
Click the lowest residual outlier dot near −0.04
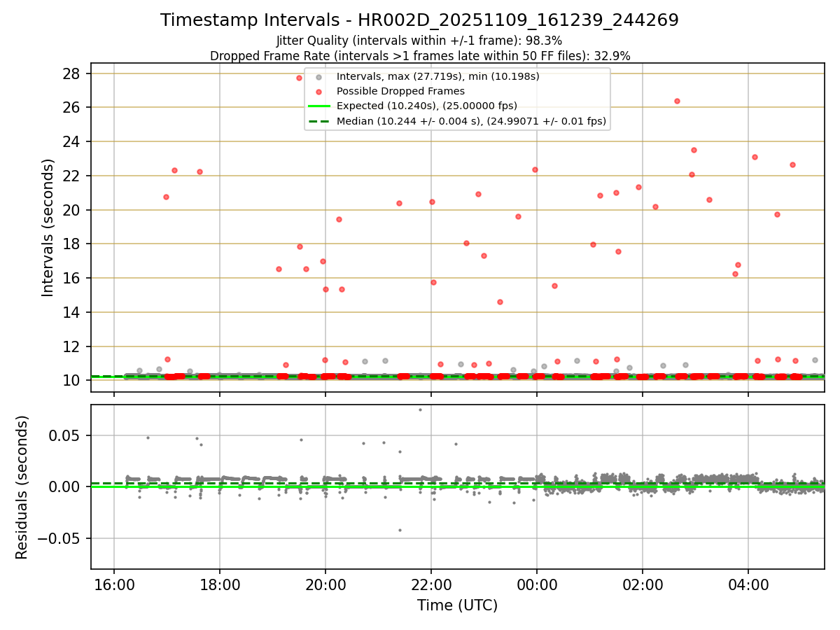coord(400,530)
